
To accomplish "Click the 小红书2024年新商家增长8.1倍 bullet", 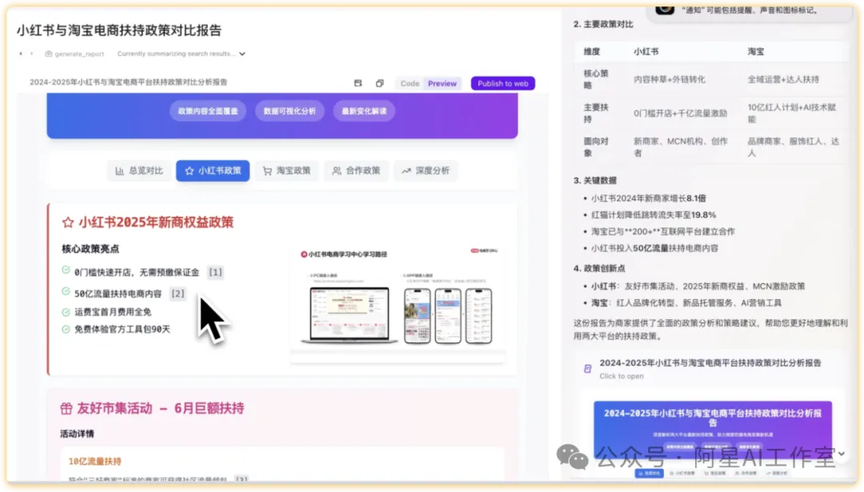I will [648, 198].
